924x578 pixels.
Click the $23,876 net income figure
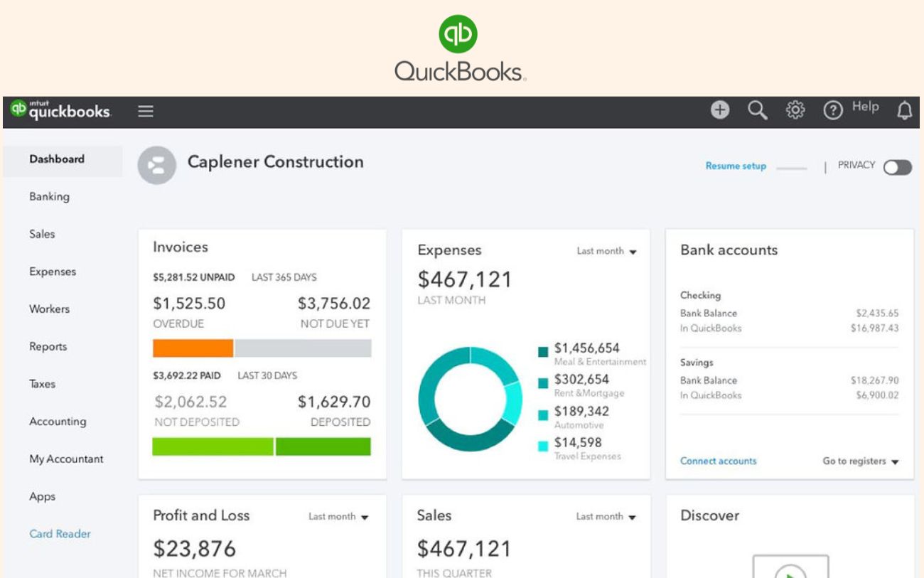click(194, 549)
